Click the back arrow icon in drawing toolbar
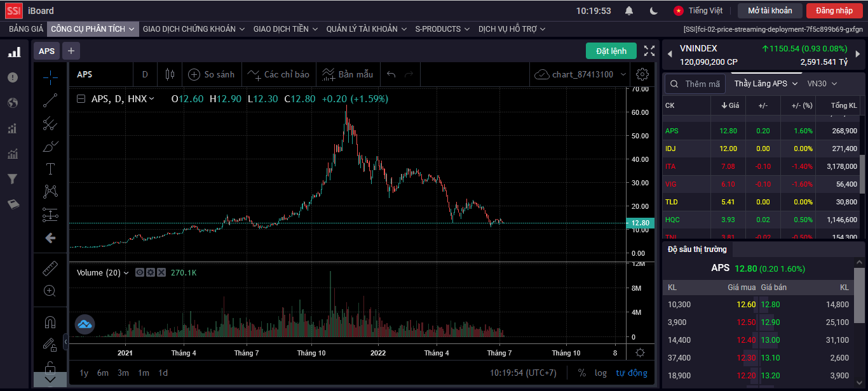 50,238
